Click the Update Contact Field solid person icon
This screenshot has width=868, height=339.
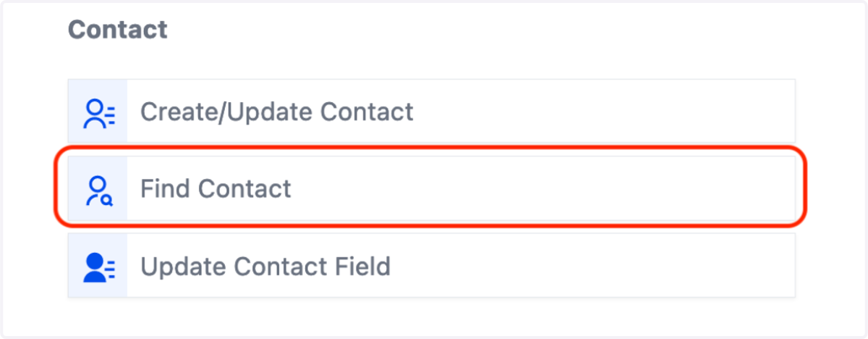point(98,267)
